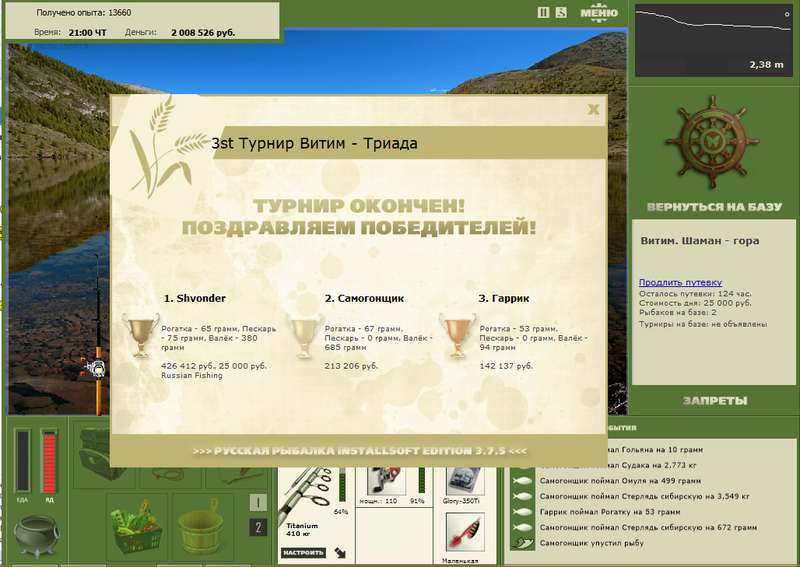Click the lost-fish icon beside упустил рыбу

click(522, 544)
